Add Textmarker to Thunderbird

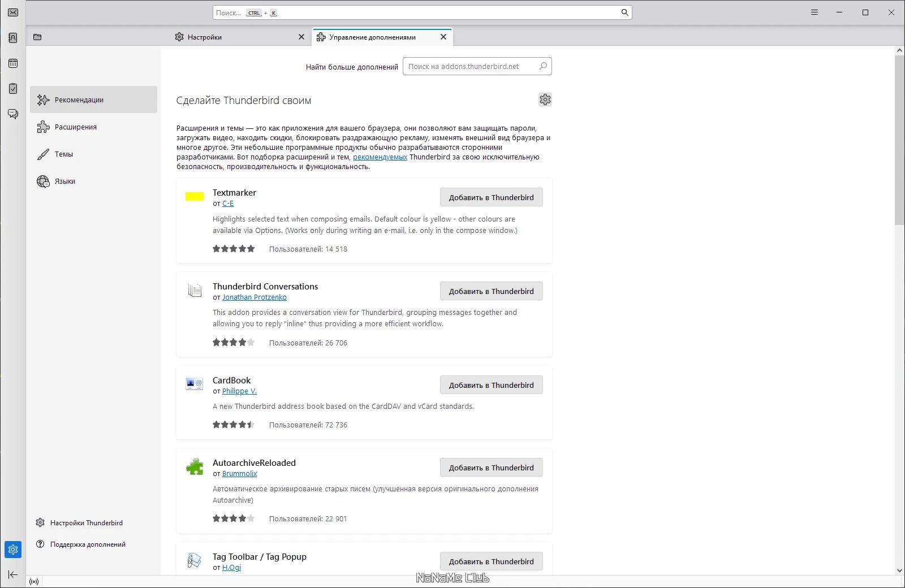491,197
